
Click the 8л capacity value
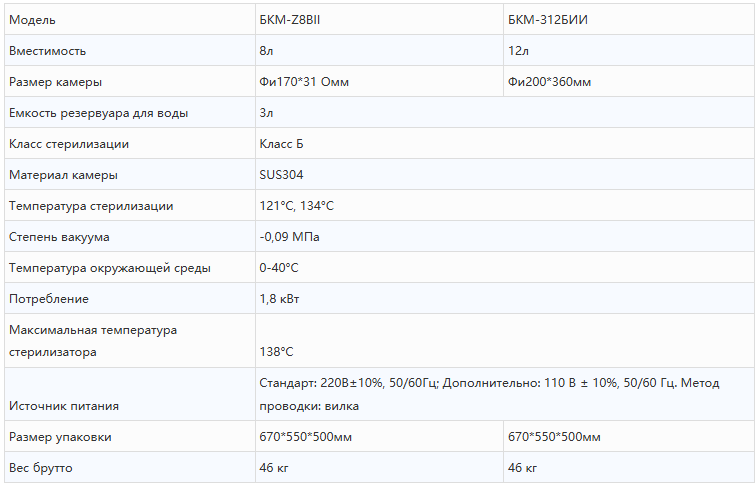(266, 51)
